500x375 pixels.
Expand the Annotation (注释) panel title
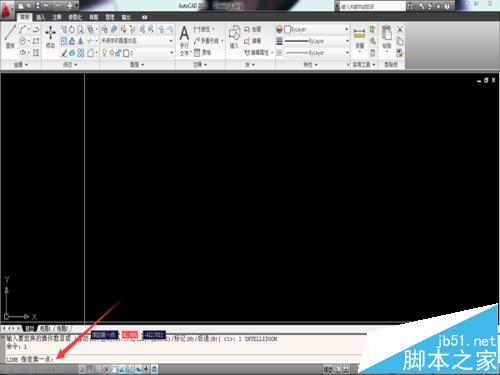(x=200, y=64)
